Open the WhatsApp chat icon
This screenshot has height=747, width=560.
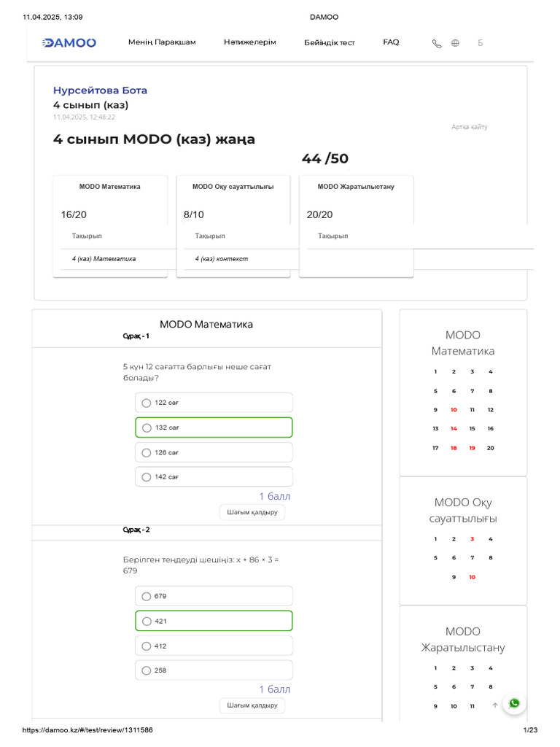(x=514, y=703)
